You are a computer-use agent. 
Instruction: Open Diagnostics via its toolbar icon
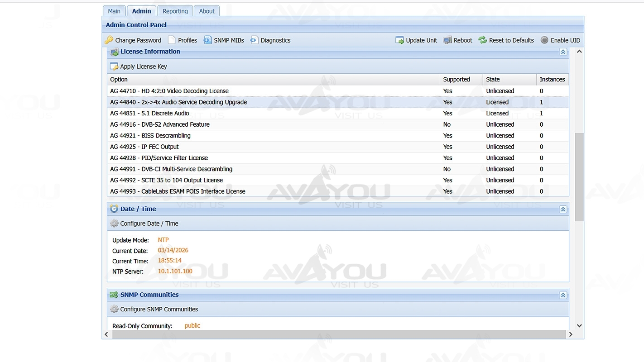click(x=255, y=40)
